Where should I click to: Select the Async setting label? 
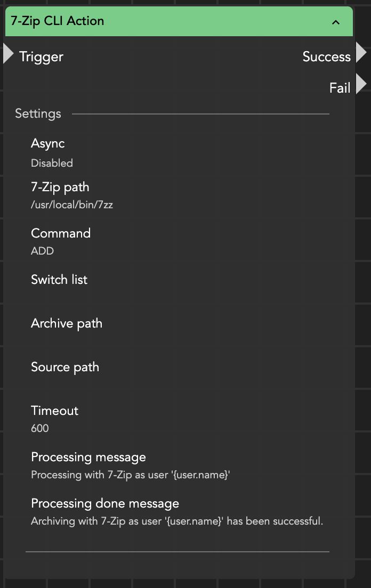point(48,144)
